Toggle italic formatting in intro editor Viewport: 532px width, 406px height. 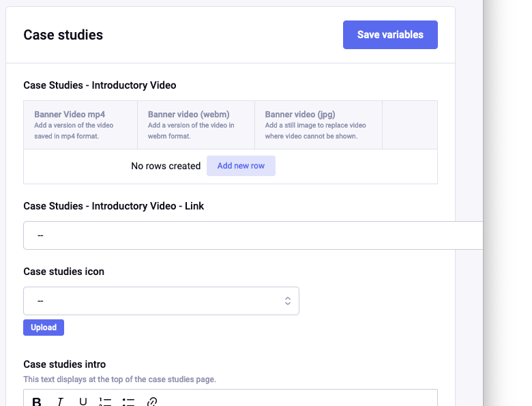60,402
